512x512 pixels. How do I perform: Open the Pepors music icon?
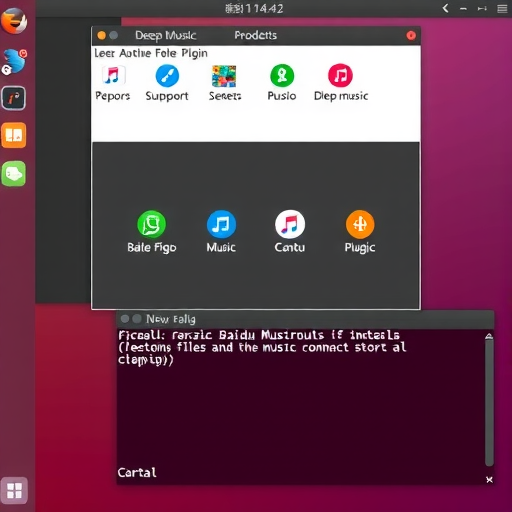point(113,75)
